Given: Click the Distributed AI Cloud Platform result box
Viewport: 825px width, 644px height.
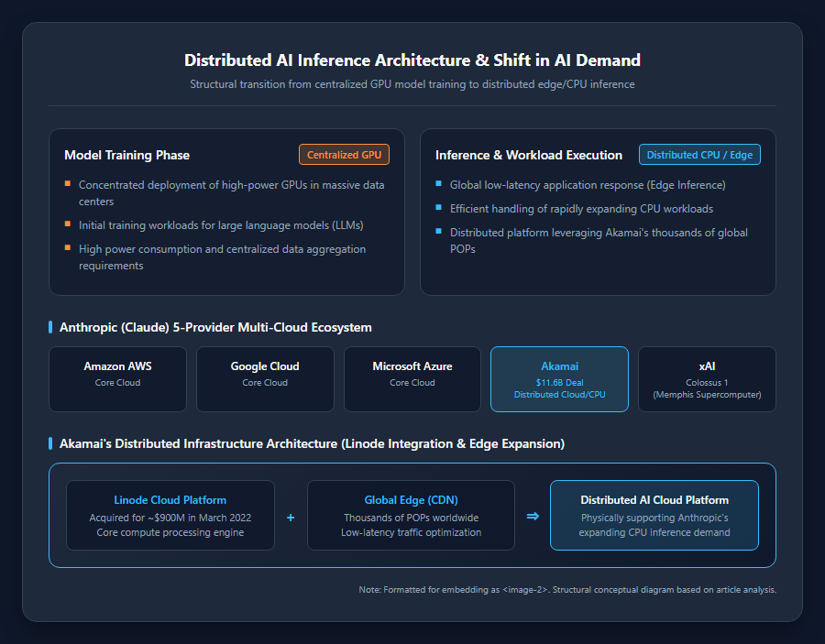Looking at the screenshot, I should click(x=654, y=515).
